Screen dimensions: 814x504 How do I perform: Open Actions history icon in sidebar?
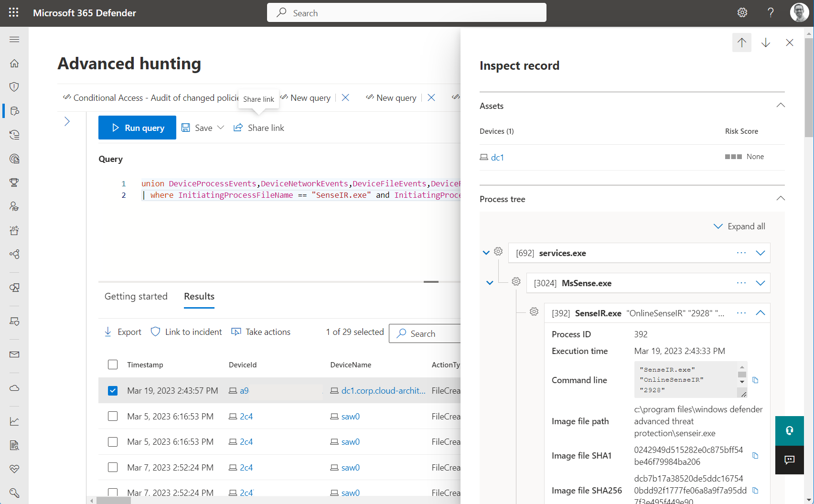pos(14,135)
